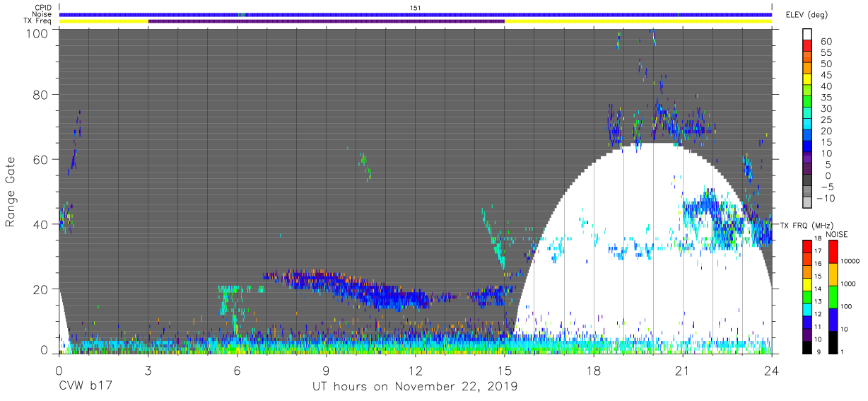Click the 60 label on the ELEV colorbar
This screenshot has height=401, width=868.
click(825, 41)
